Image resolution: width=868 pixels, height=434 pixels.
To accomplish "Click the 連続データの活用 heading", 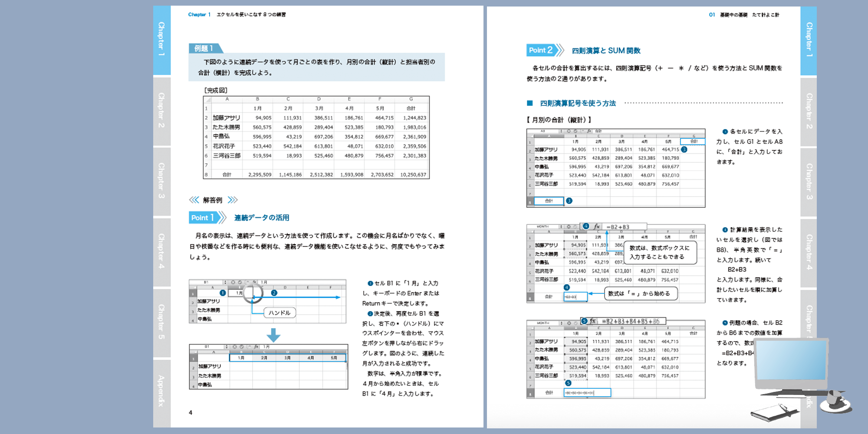I will click(262, 218).
